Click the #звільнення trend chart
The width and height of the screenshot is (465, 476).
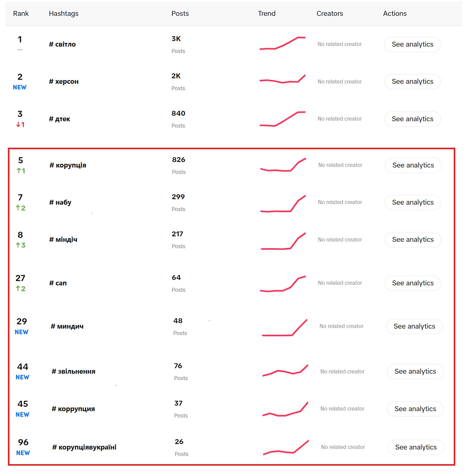(285, 371)
